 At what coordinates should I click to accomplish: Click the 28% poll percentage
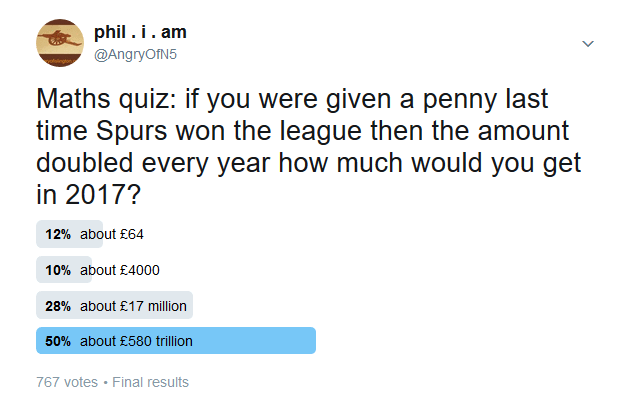coord(59,306)
